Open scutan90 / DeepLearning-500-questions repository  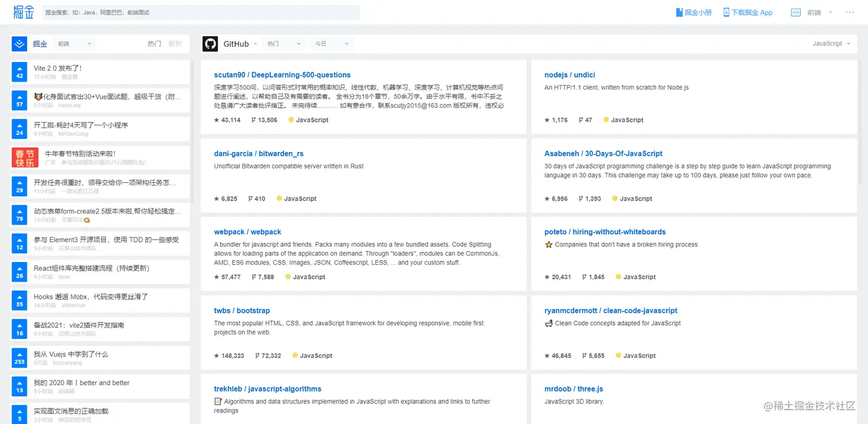coord(282,75)
